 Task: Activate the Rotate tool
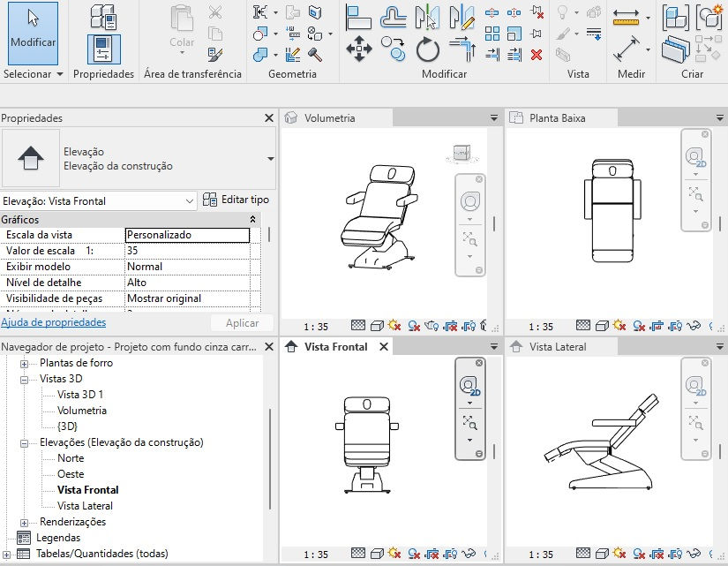click(x=428, y=49)
